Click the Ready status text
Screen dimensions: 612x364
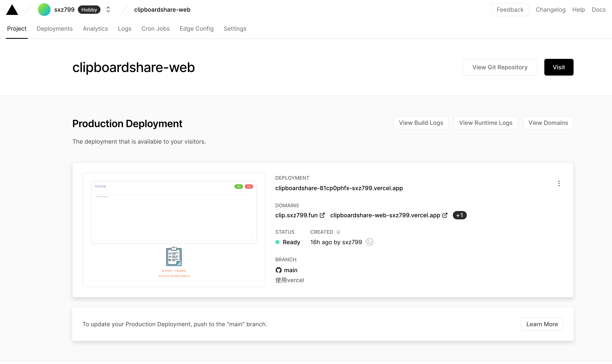(x=292, y=242)
